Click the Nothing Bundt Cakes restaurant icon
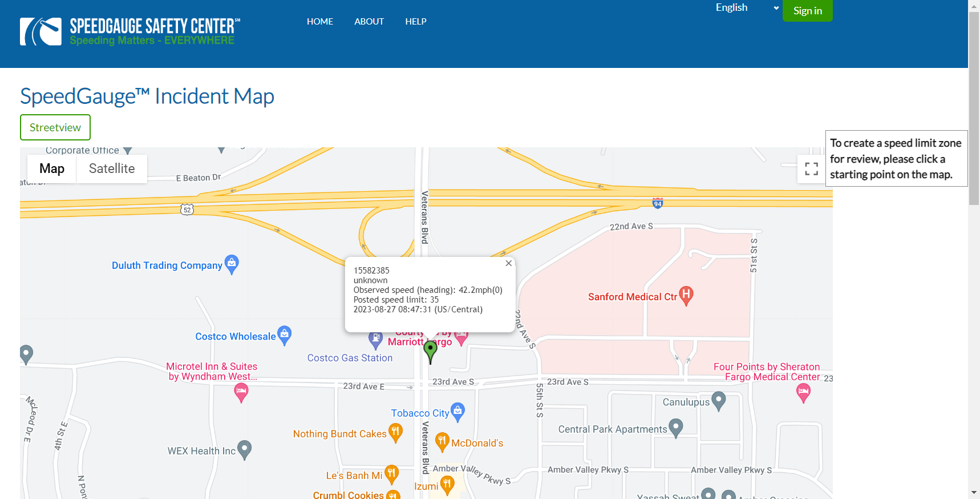The height and width of the screenshot is (499, 980). click(x=395, y=432)
